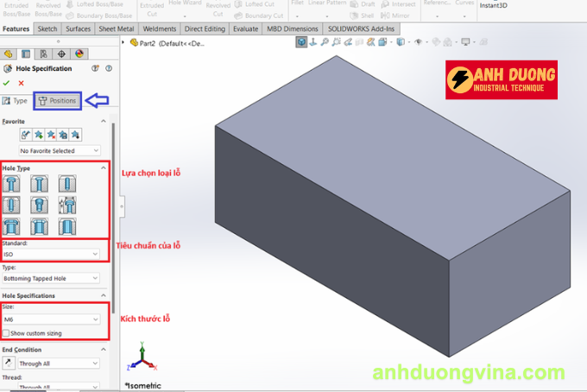Open the Size M6 dropdown
The height and width of the screenshot is (392, 587).
(x=51, y=319)
